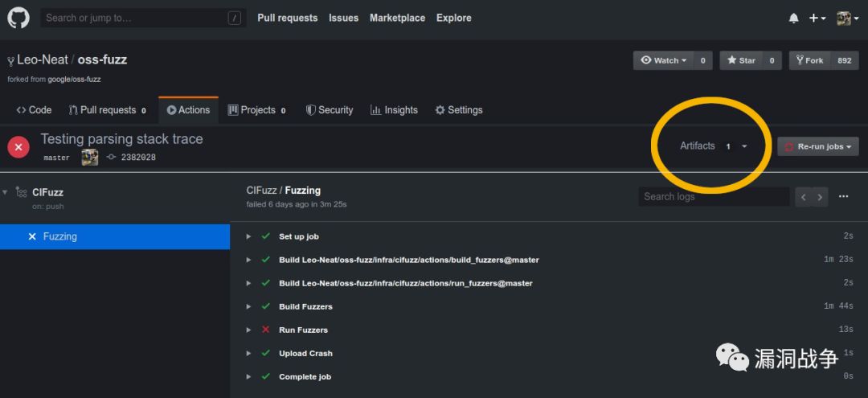Open the master branch label
The image size is (868, 398).
click(56, 158)
